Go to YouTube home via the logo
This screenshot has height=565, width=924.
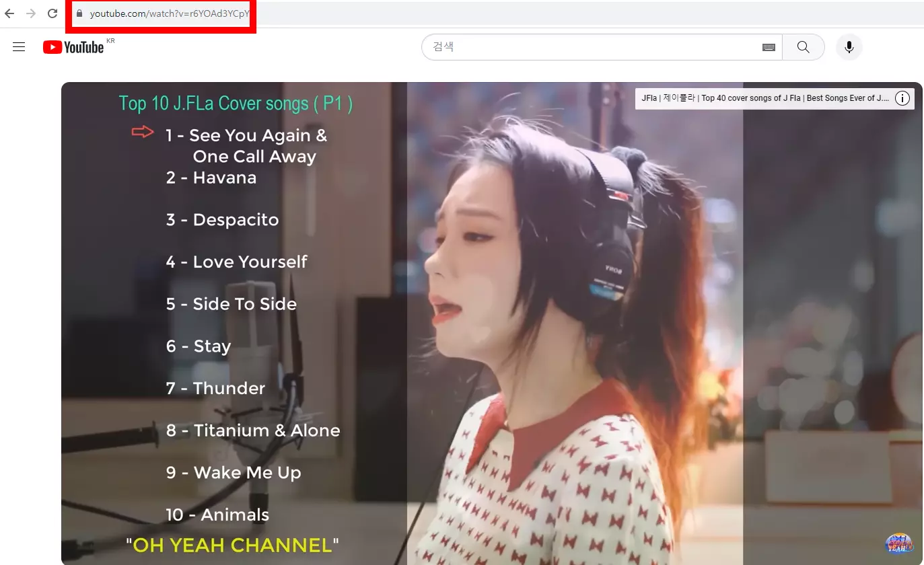click(73, 47)
